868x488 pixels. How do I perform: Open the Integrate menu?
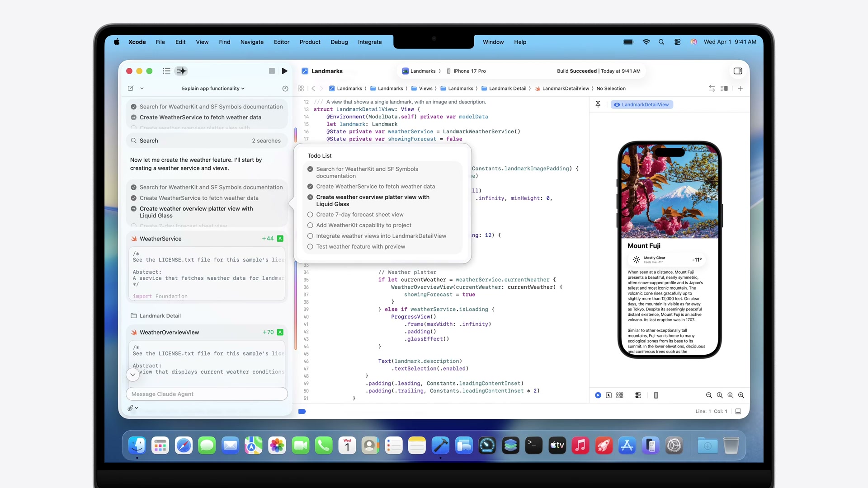[x=370, y=42]
